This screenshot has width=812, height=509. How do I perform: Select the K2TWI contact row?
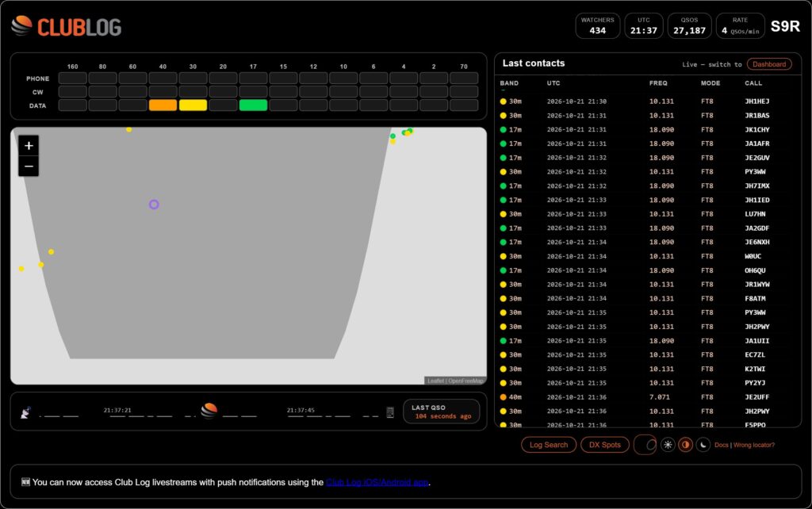coord(647,369)
